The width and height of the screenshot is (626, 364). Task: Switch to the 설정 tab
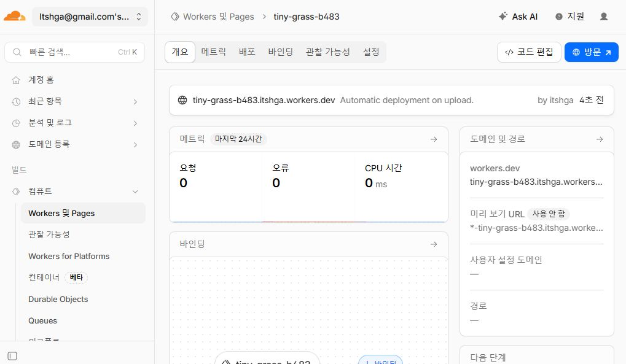tap(371, 52)
